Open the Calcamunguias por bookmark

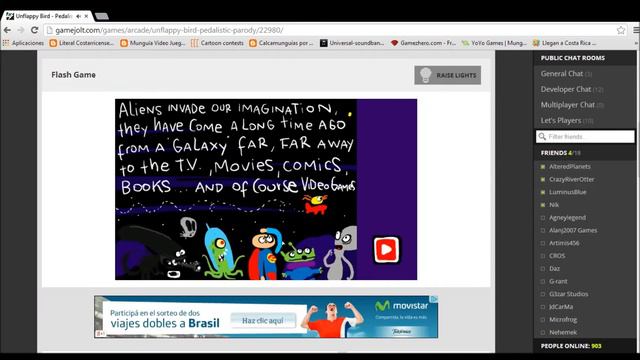(x=281, y=43)
